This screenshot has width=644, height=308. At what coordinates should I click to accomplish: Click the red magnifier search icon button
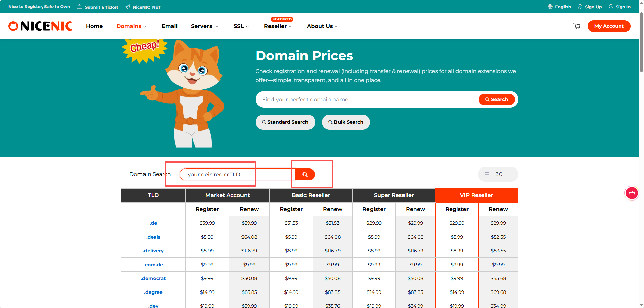tap(305, 174)
